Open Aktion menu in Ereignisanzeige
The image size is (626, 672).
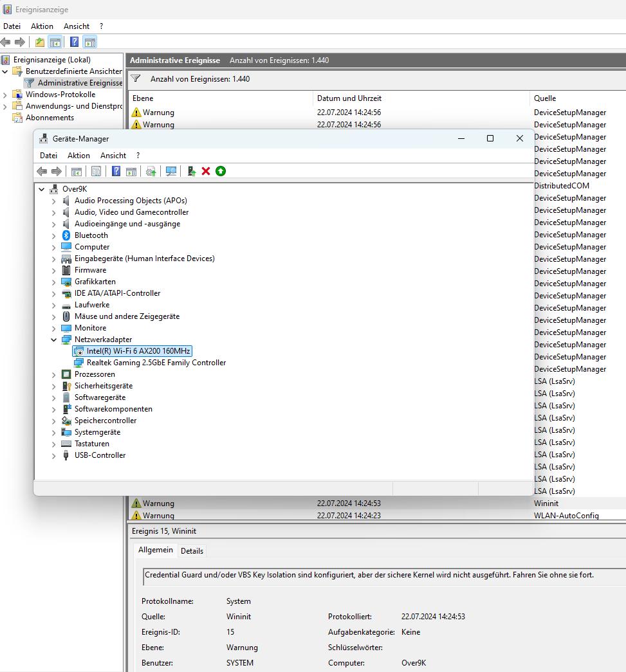coord(42,26)
